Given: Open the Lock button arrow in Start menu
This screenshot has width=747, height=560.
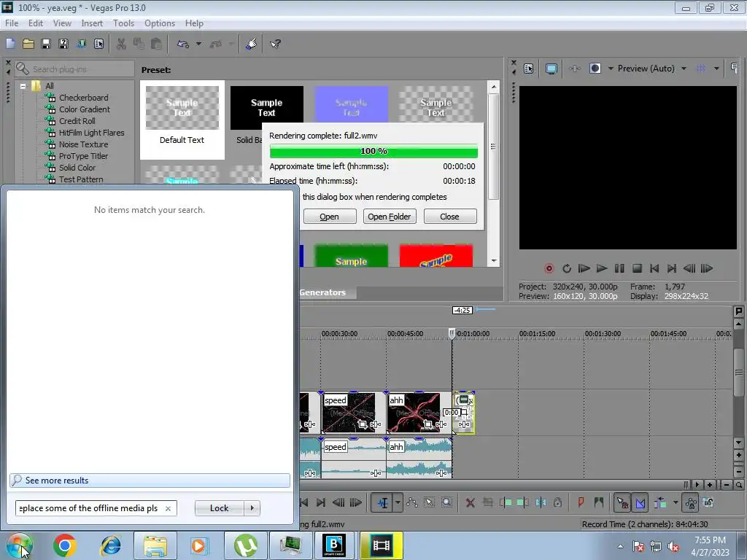Looking at the screenshot, I should (x=252, y=508).
